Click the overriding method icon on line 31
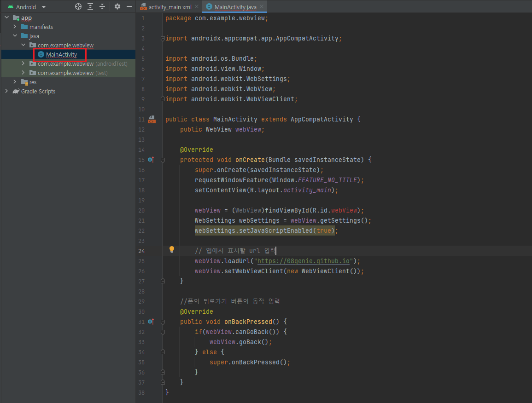The width and height of the screenshot is (532, 403). pos(151,321)
